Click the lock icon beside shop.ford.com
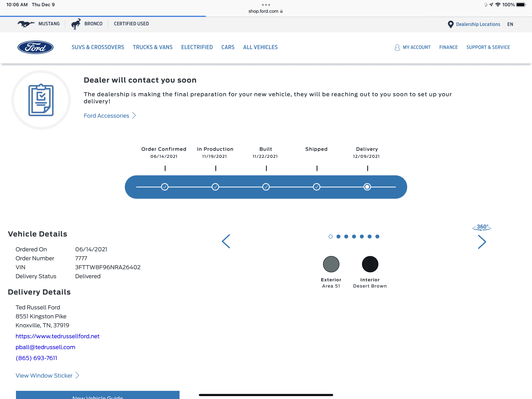 coord(281,11)
